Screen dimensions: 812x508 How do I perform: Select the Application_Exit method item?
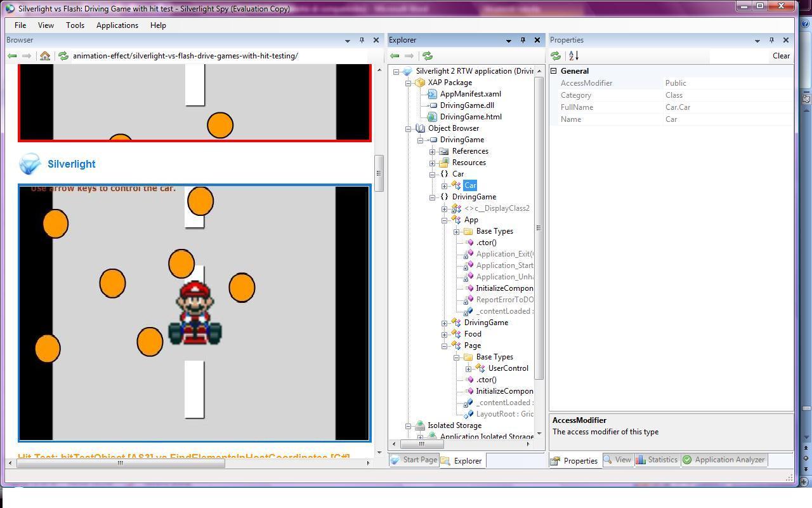click(x=504, y=254)
